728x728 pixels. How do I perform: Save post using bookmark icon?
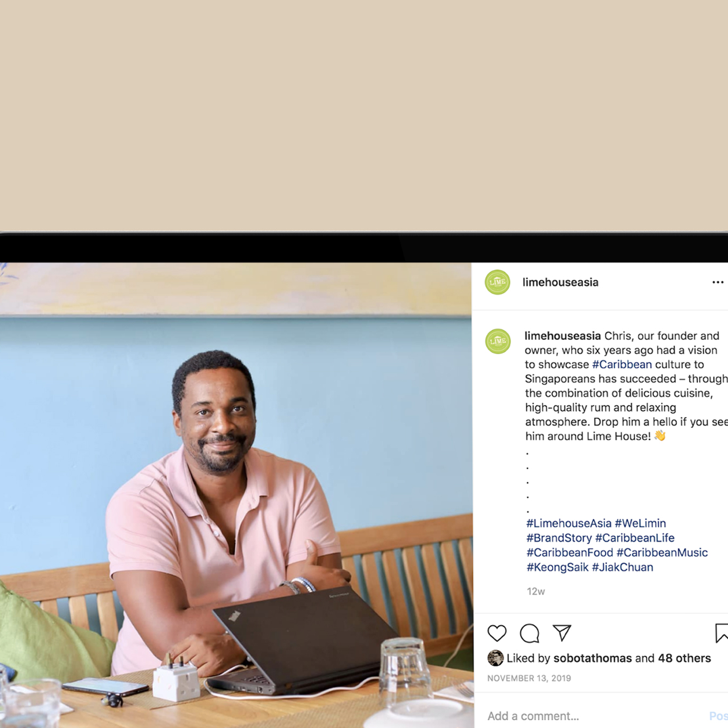point(722,633)
